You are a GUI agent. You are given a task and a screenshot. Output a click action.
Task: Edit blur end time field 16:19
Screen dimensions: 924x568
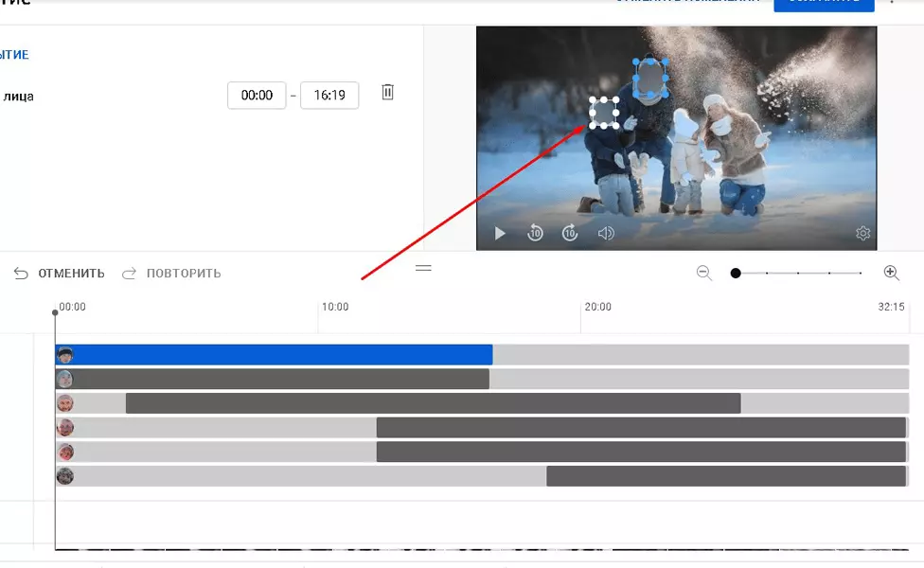click(x=329, y=96)
